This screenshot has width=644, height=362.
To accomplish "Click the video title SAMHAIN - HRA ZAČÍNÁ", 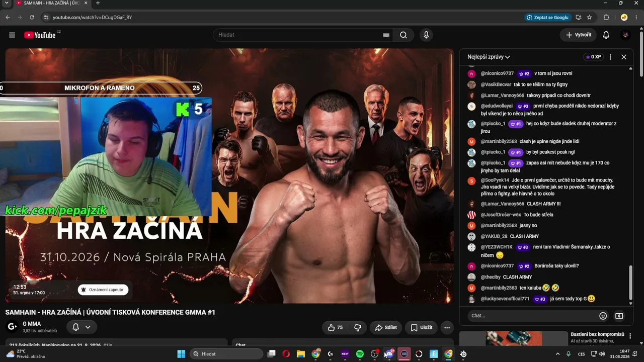I will (x=110, y=312).
